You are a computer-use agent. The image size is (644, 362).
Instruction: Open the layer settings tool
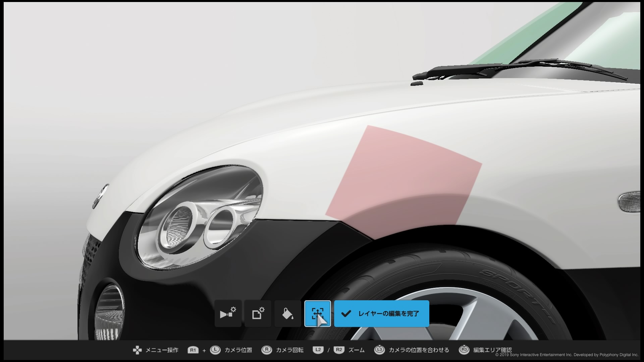coord(258,313)
